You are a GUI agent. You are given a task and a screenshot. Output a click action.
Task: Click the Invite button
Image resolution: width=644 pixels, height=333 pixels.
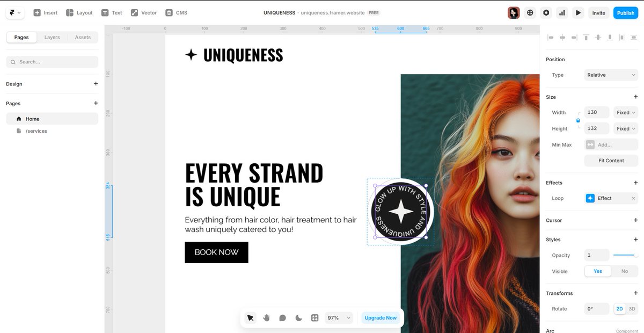[599, 13]
